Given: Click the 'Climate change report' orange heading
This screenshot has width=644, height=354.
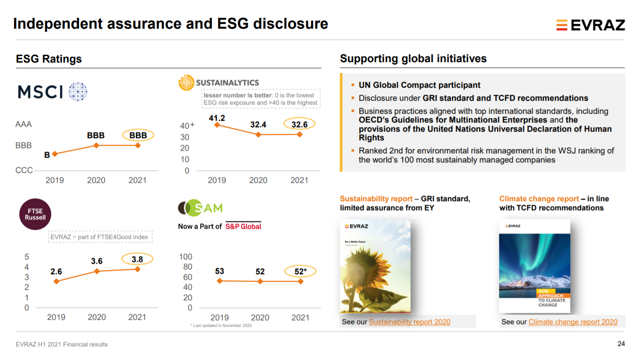Looking at the screenshot, I should point(539,199).
